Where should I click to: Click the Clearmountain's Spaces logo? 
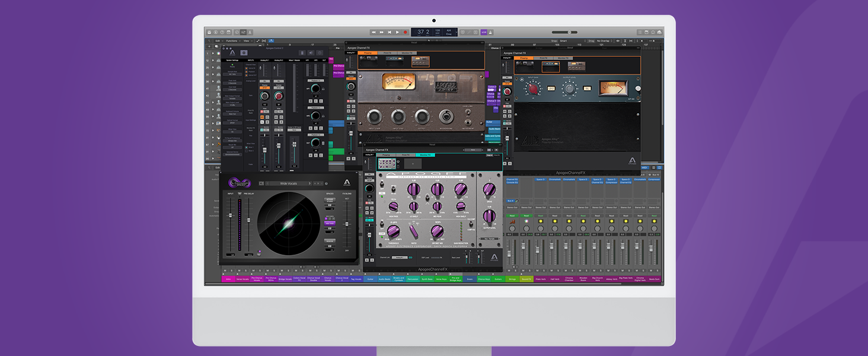[240, 183]
